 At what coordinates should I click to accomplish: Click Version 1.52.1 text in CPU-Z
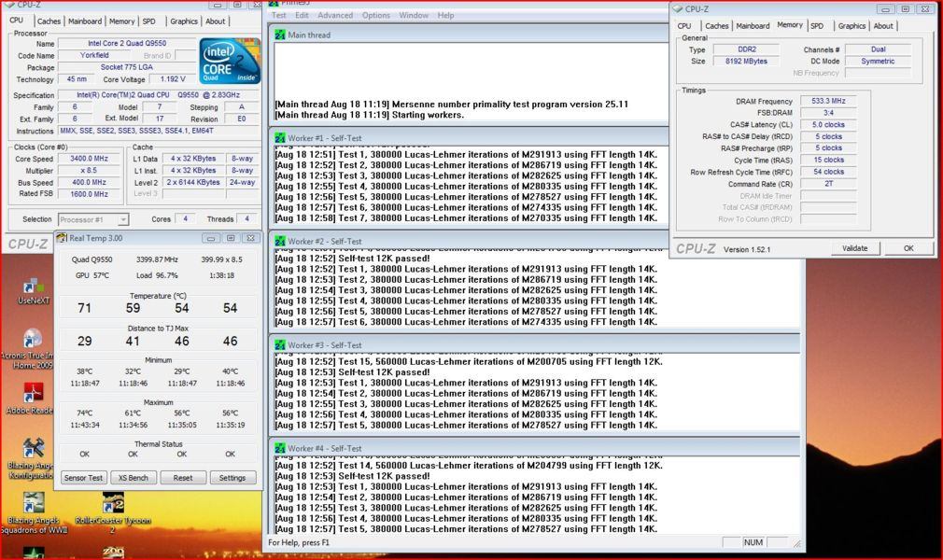[746, 249]
